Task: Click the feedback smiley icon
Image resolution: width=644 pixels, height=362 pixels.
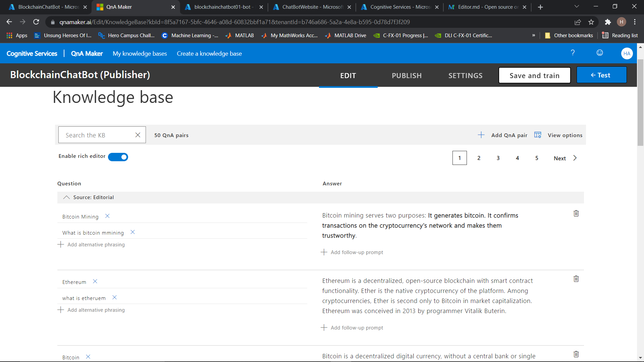Action: pos(600,53)
